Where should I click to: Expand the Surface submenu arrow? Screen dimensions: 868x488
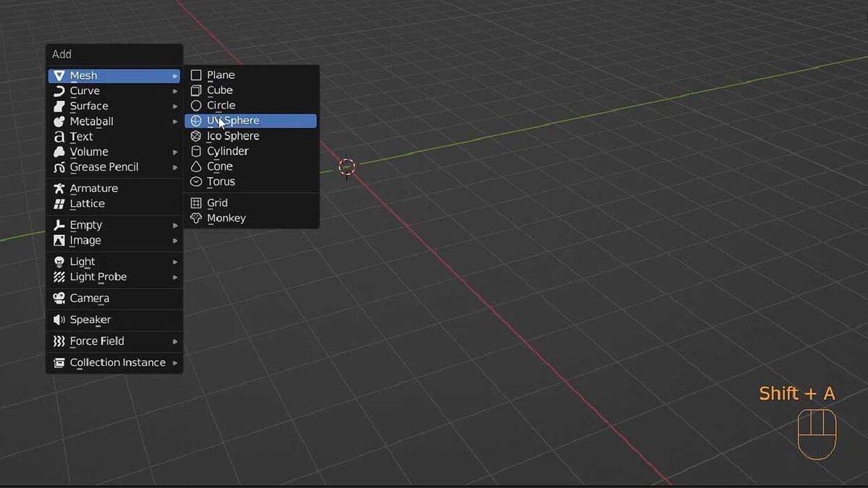pyautogui.click(x=175, y=106)
